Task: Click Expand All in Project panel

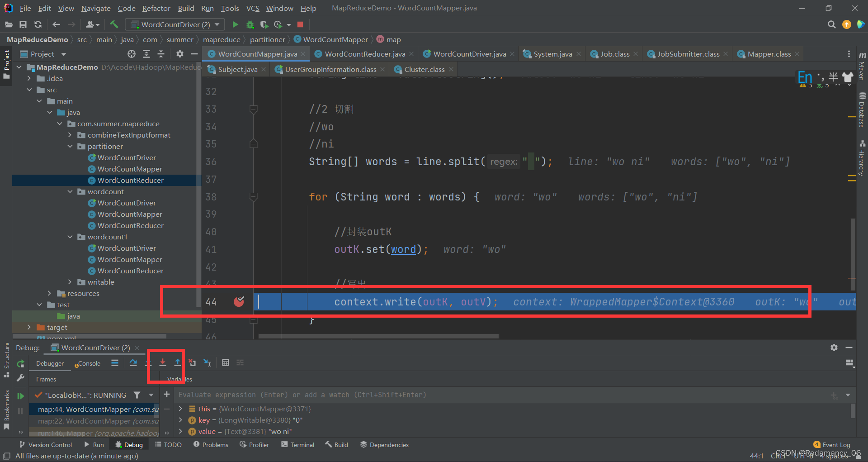Action: click(x=146, y=54)
